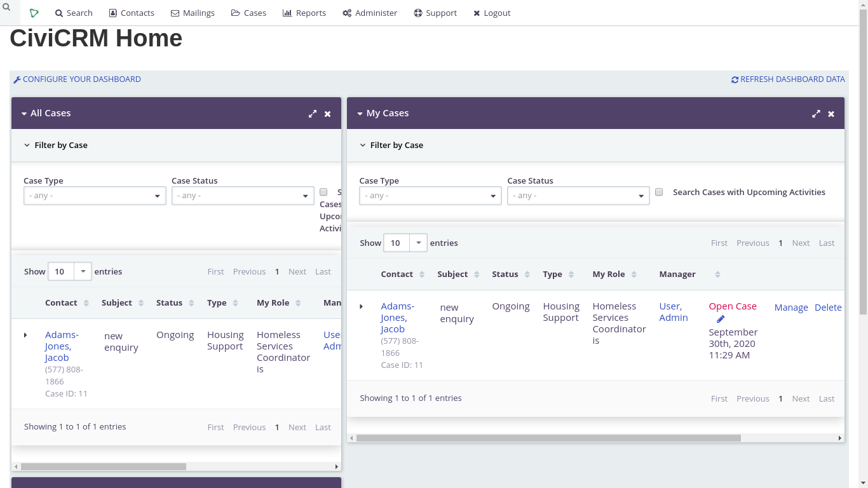Collapse Filter by Case in My Cases
Screen dimensions: 868x488
(x=391, y=145)
